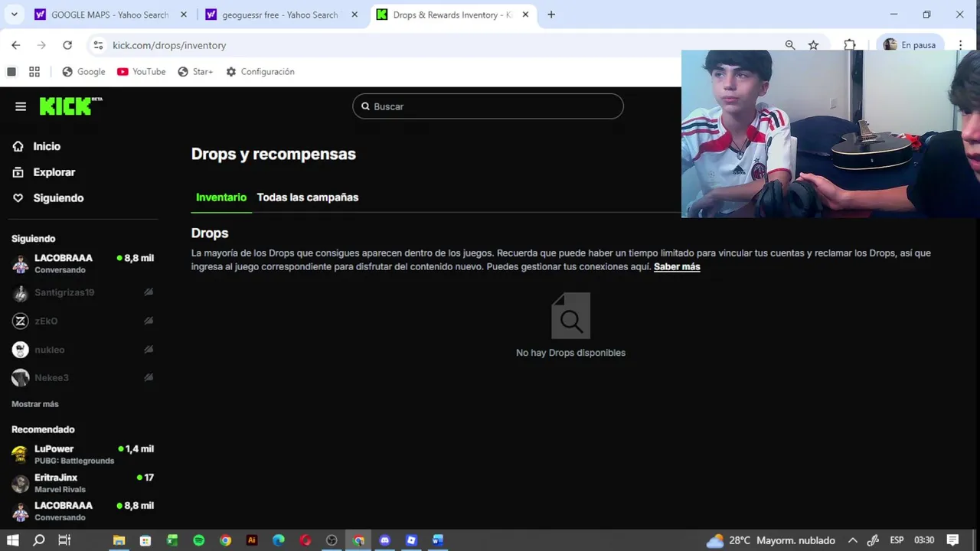Screen dimensions: 980x551
Task: Open zEkO channel in sidebar
Action: point(83,321)
